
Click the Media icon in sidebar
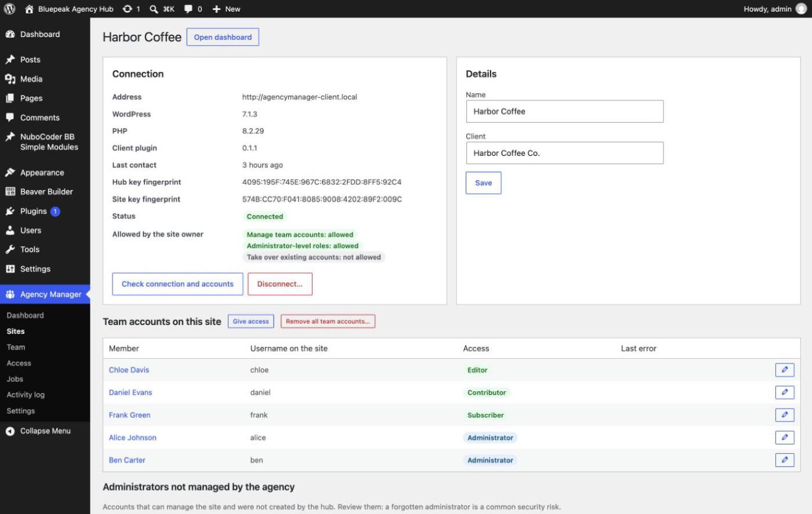coord(10,79)
